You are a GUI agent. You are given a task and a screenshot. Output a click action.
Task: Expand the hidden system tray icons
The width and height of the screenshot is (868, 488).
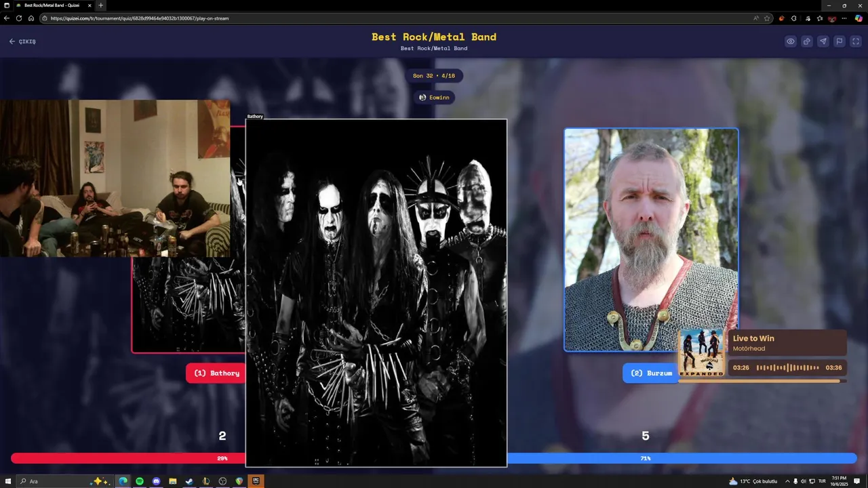click(787, 481)
